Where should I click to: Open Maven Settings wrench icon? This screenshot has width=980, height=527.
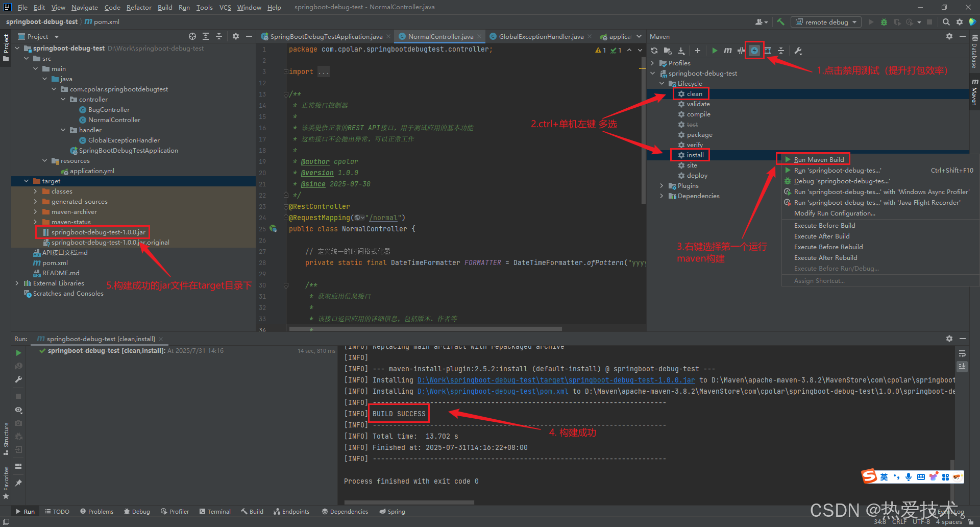(x=798, y=51)
